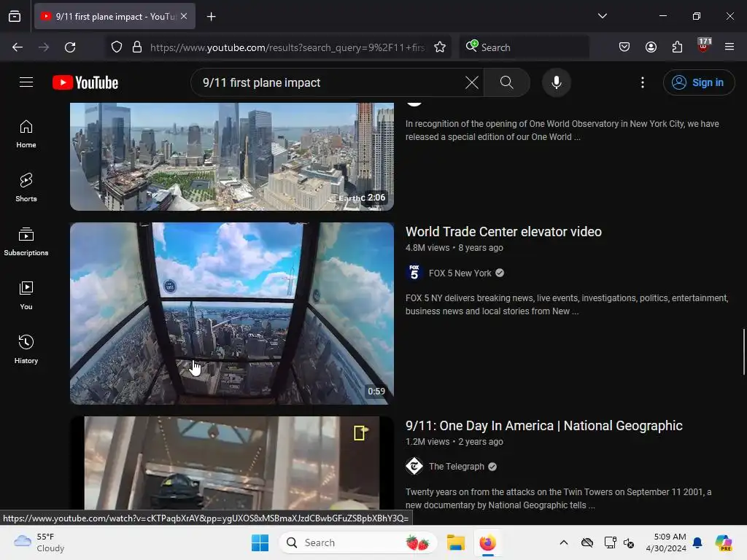Open uBlock Origin extension showing 171
747x560 pixels.
pos(703,46)
